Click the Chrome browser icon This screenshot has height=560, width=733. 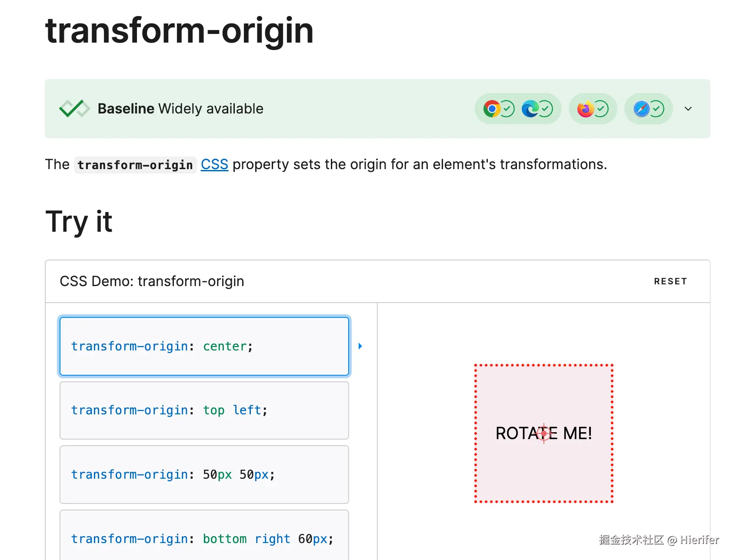click(492, 109)
